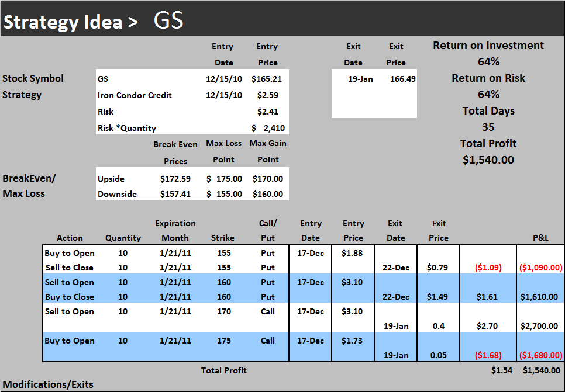Select the P&L cell "($1,090.00)"

[540, 268]
